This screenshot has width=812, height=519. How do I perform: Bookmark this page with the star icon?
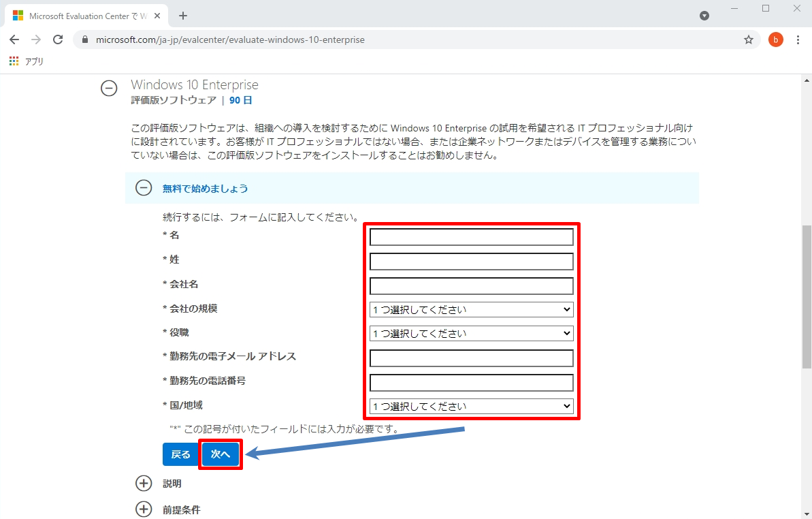[x=748, y=40]
